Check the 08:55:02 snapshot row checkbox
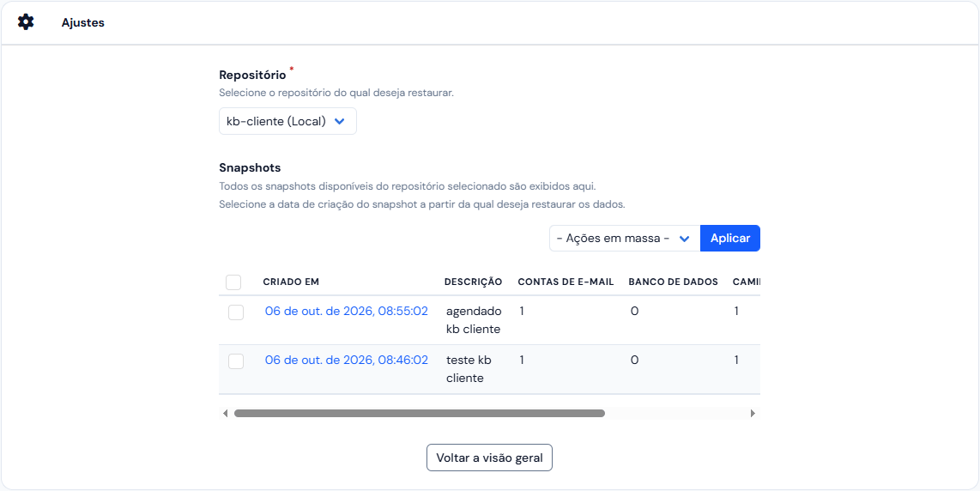980x491 pixels. 236,312
